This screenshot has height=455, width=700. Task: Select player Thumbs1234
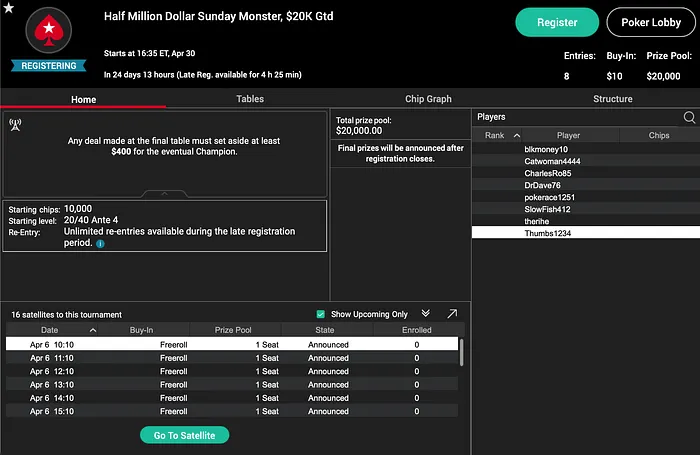[x=586, y=233]
